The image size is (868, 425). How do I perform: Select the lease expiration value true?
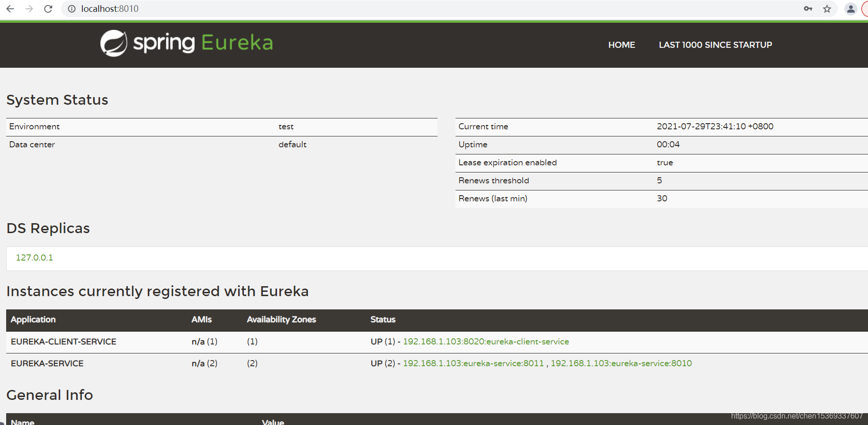point(664,163)
